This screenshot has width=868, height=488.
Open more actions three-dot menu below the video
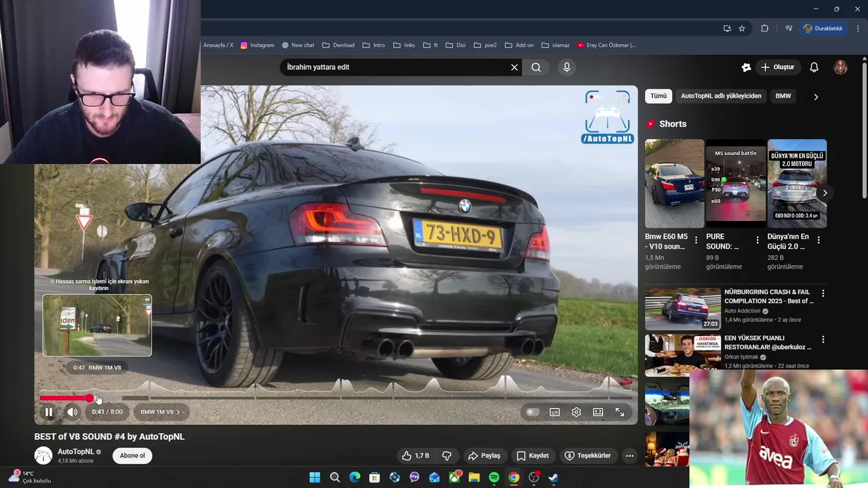629,455
